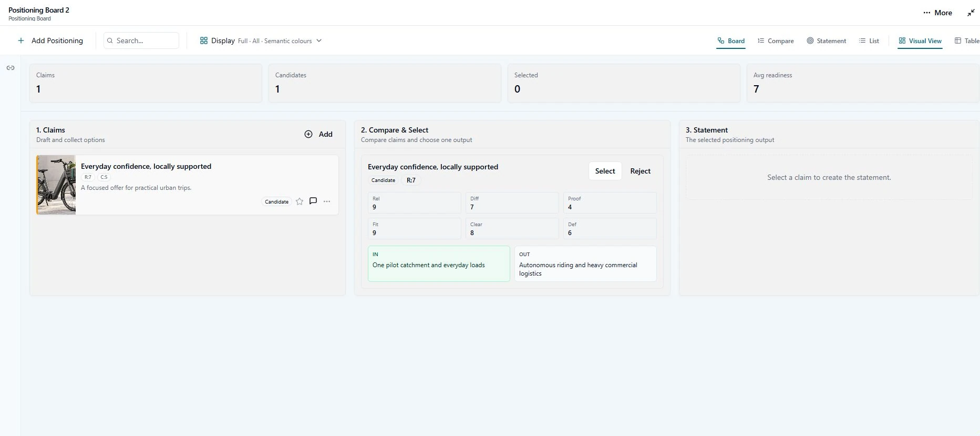Click the R:7 tag on claim card
This screenshot has height=436, width=980.
tap(88, 177)
